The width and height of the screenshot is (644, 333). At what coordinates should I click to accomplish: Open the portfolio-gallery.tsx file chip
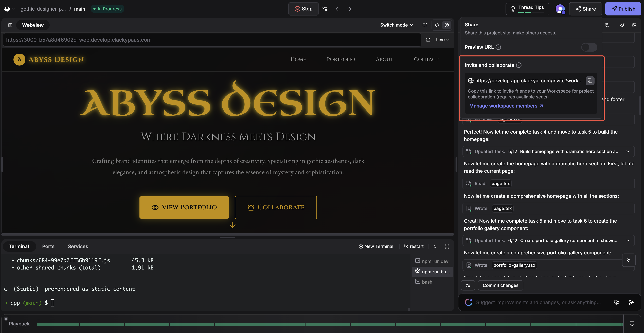[x=514, y=265]
